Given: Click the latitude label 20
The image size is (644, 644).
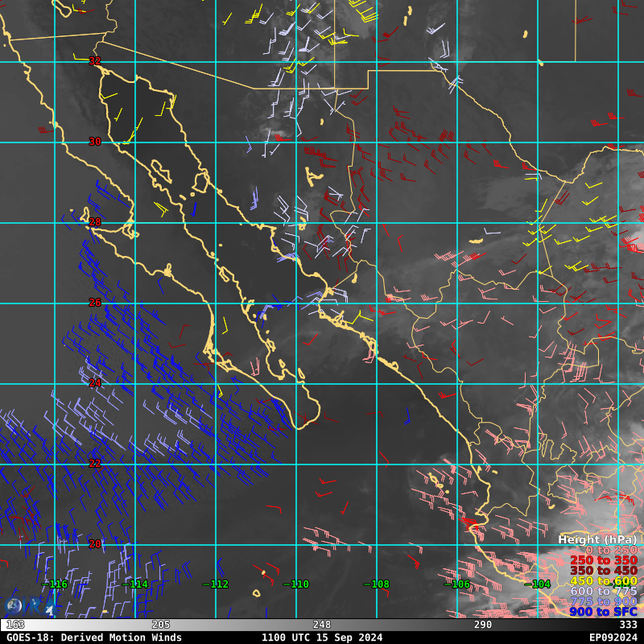Looking at the screenshot, I should coord(95,544).
